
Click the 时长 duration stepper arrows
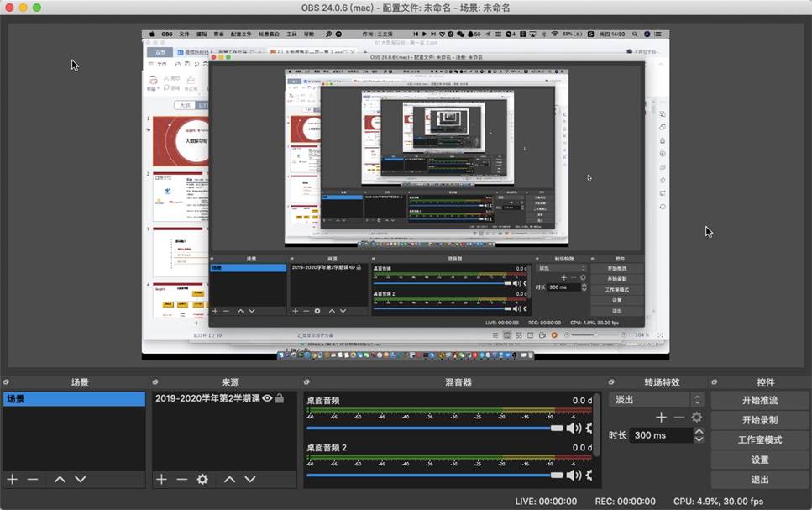(699, 435)
